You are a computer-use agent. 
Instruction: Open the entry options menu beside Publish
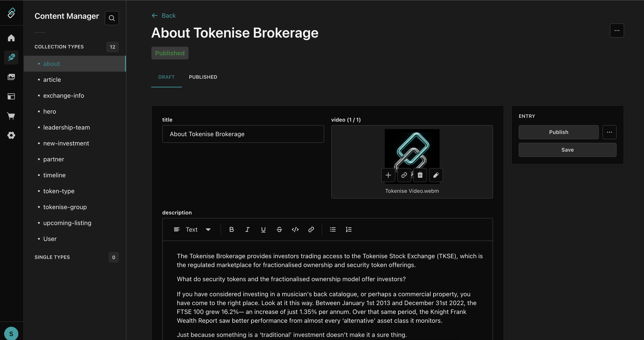click(x=610, y=132)
